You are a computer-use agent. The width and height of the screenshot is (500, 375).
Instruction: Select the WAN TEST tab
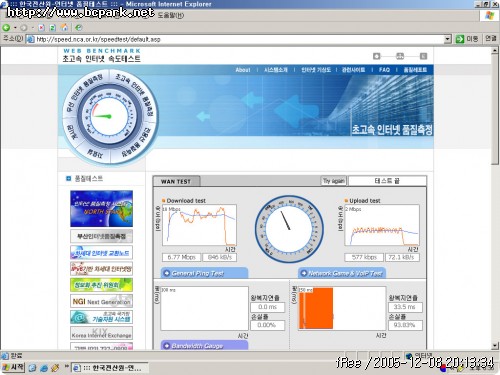176,181
